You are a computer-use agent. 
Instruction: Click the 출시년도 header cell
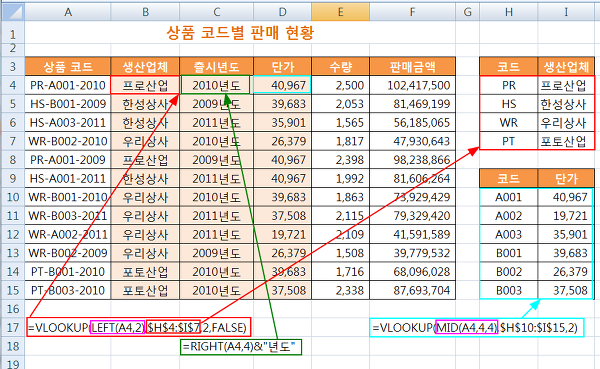pyautogui.click(x=217, y=67)
